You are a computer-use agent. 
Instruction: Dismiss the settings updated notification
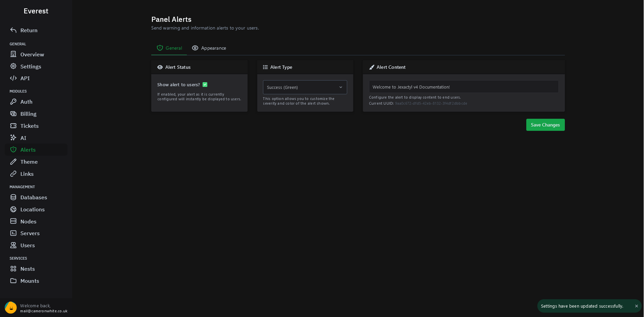(636, 306)
